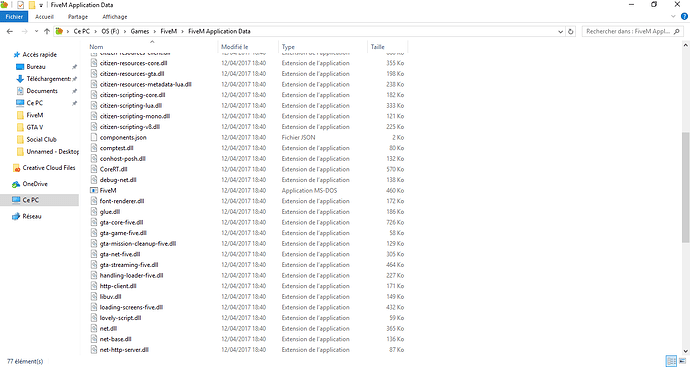Select citizen-scripting-lua.dll file
Screen dimensions: 690x367
[x=131, y=106]
